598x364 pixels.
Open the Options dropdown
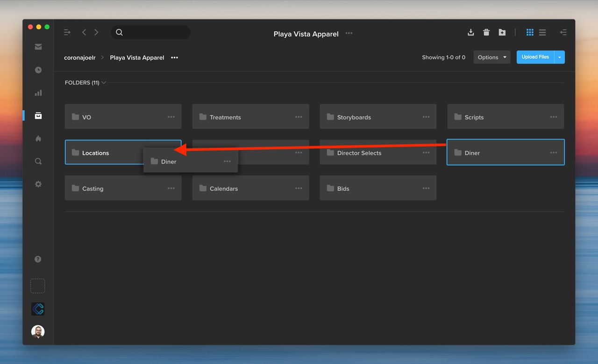click(x=492, y=57)
